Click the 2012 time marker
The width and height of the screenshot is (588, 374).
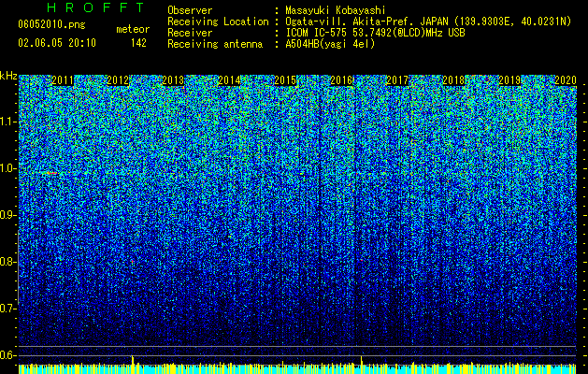coord(118,80)
